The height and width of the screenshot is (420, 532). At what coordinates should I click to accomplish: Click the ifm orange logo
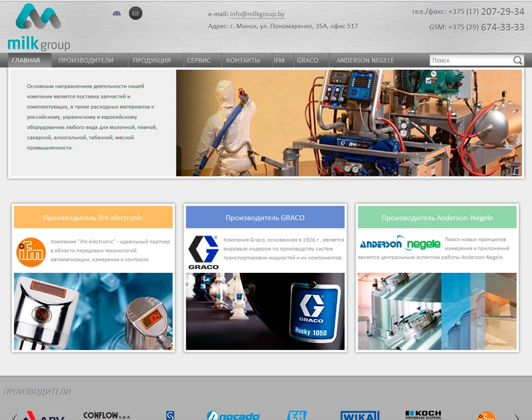31,252
